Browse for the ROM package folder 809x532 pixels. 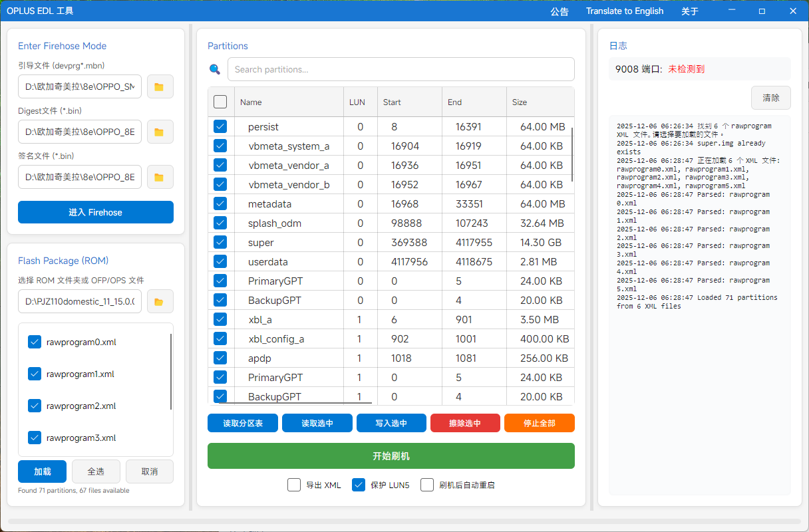coord(160,302)
